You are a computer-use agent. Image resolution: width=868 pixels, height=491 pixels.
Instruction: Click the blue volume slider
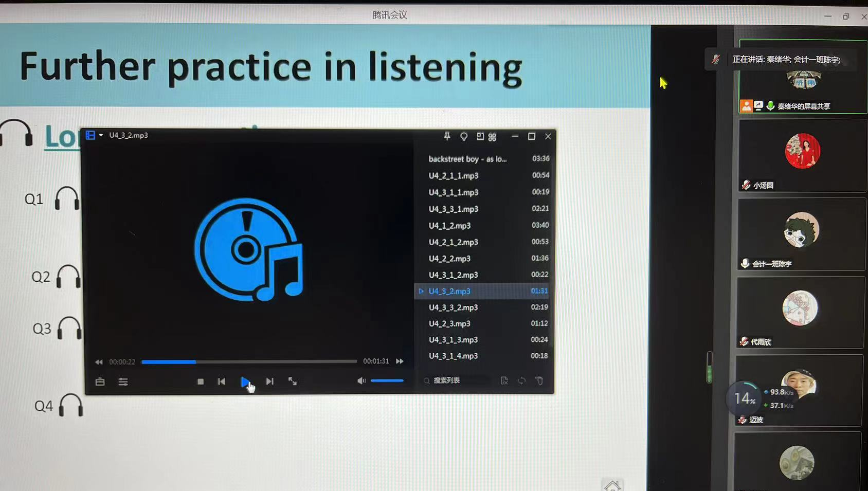[387, 380]
